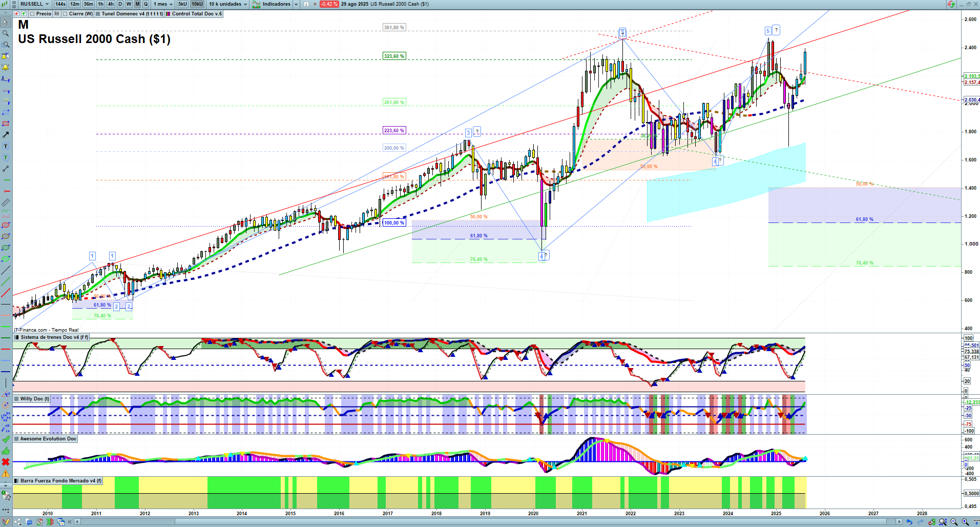Click the horizontal time scrollbar
Image resolution: width=980 pixels, height=527 pixels.
click(488, 522)
